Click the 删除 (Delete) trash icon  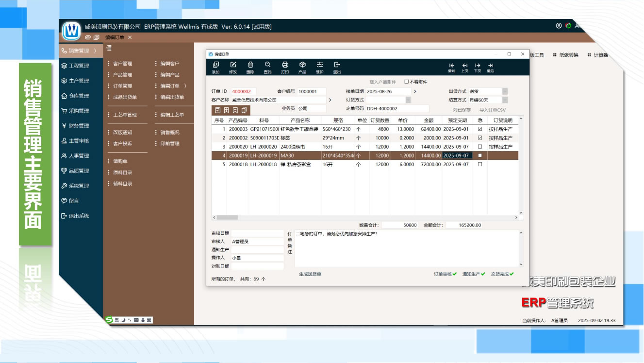coord(250,65)
